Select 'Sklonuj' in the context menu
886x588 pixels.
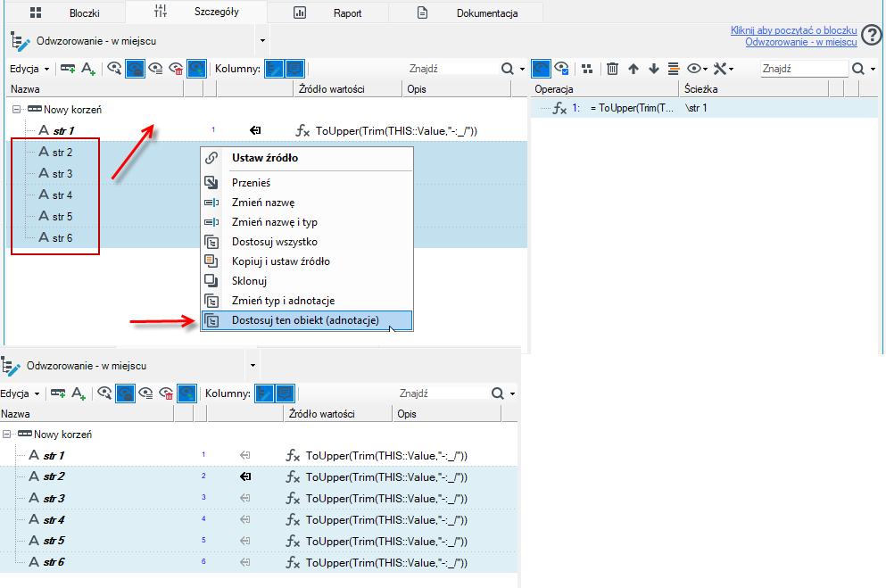coord(307,281)
